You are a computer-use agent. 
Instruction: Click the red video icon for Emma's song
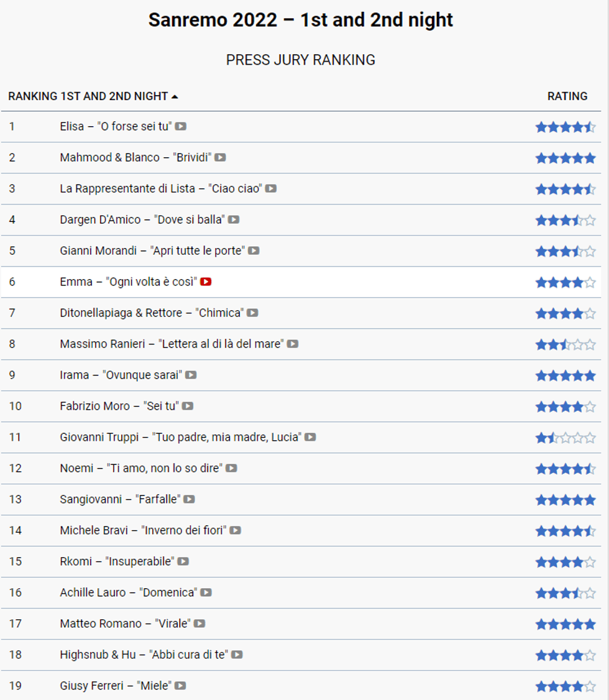[206, 282]
